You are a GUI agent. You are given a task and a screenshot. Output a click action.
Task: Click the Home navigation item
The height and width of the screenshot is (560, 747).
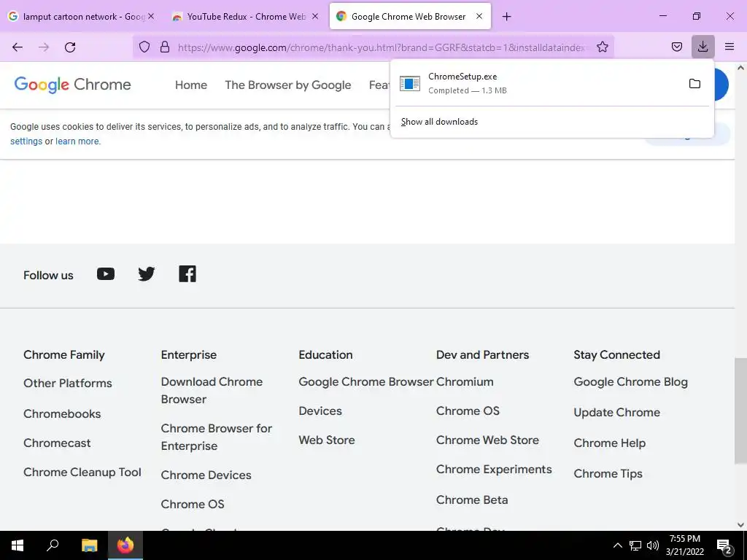(191, 85)
